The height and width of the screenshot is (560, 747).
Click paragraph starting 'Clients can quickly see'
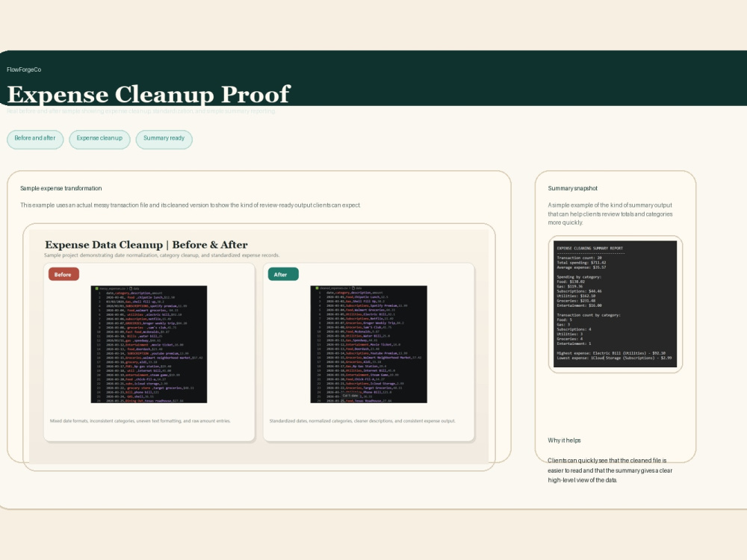610,470
